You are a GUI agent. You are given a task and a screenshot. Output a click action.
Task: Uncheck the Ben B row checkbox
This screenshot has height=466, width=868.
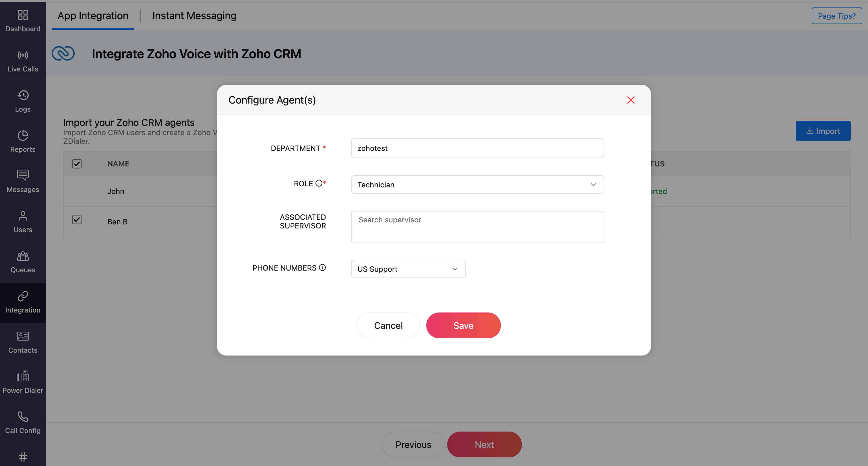pyautogui.click(x=77, y=220)
